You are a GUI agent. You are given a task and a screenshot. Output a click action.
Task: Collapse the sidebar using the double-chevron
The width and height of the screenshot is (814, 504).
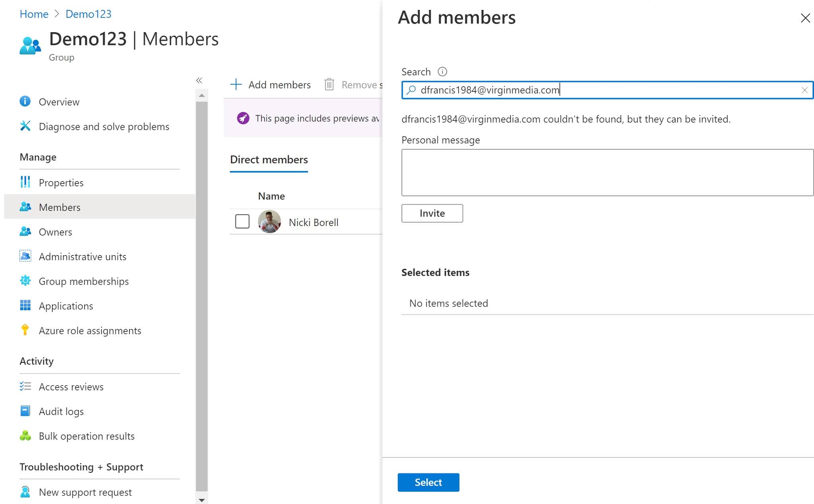pyautogui.click(x=199, y=80)
